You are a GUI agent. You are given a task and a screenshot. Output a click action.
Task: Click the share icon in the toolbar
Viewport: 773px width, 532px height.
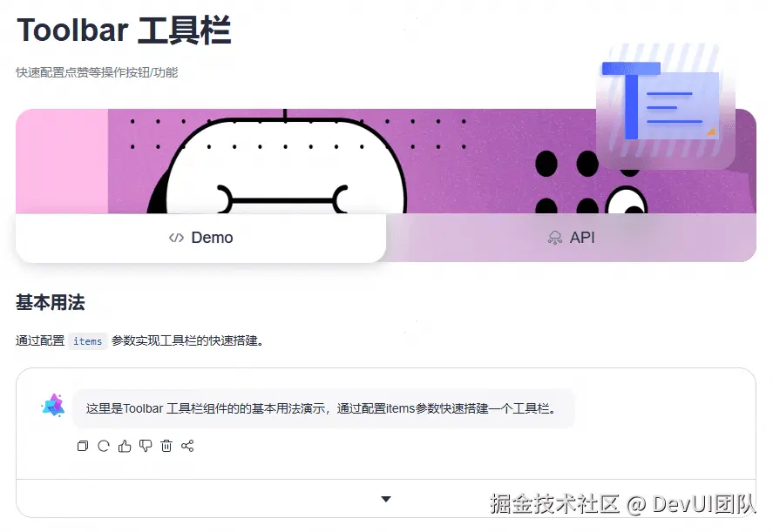click(187, 446)
